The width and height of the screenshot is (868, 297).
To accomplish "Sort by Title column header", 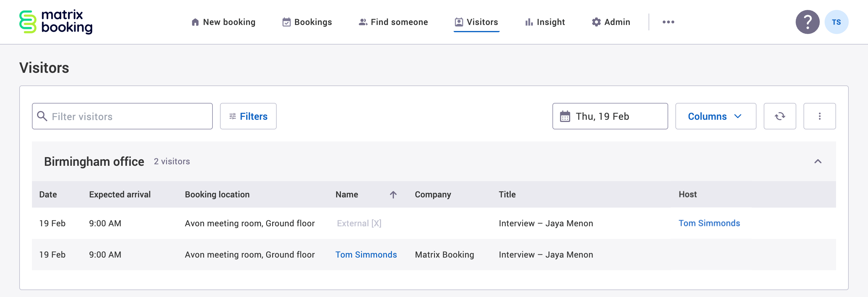I will coord(507,194).
